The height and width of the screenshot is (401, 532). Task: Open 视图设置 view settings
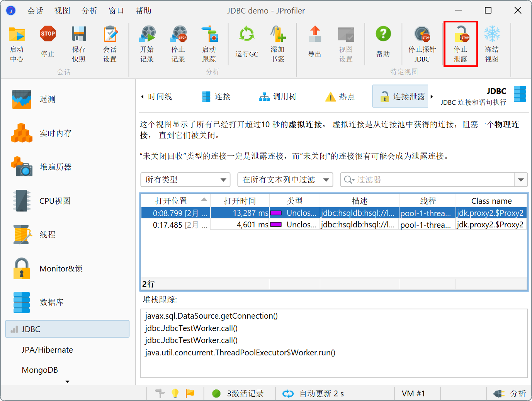click(x=346, y=44)
